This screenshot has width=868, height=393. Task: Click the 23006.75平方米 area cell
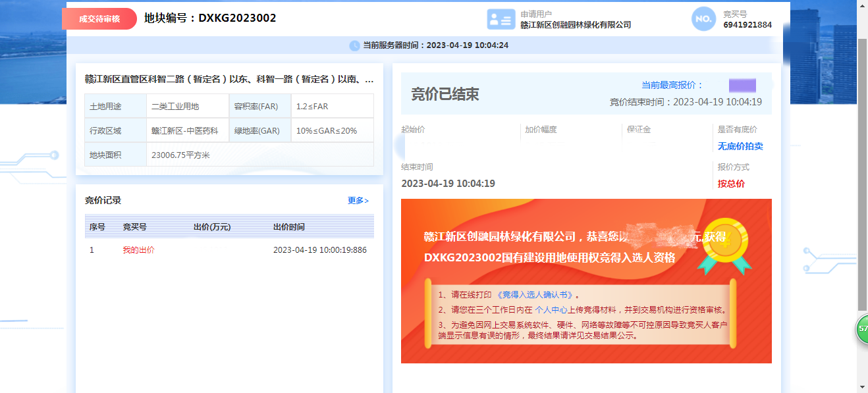pyautogui.click(x=260, y=155)
